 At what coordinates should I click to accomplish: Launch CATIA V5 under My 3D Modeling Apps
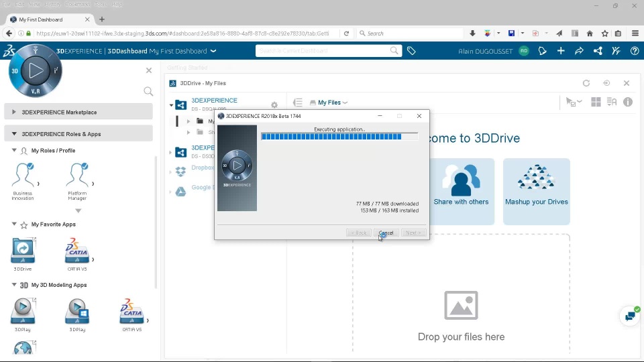131,311
